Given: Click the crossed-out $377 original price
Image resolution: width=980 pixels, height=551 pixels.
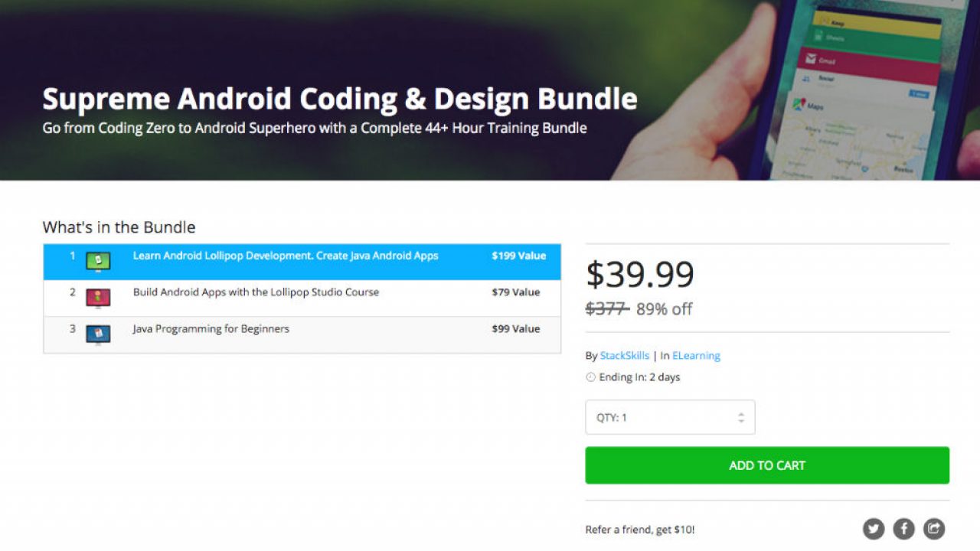Looking at the screenshot, I should pyautogui.click(x=606, y=309).
